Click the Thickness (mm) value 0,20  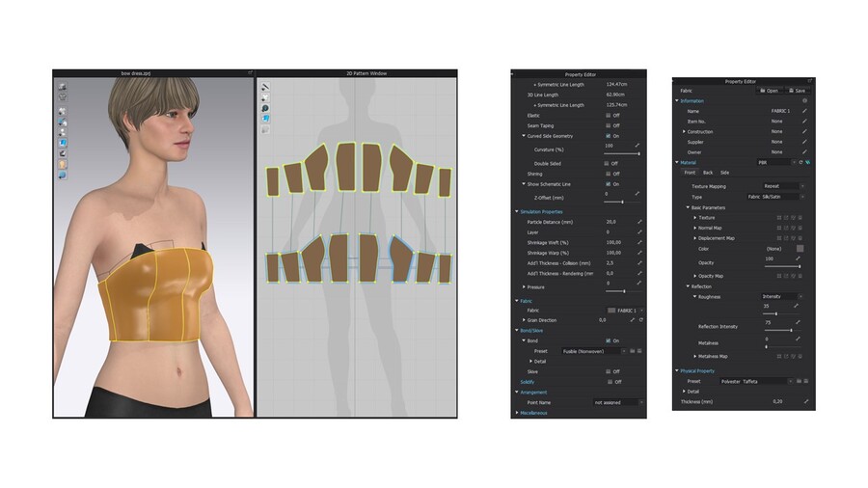[x=777, y=402]
